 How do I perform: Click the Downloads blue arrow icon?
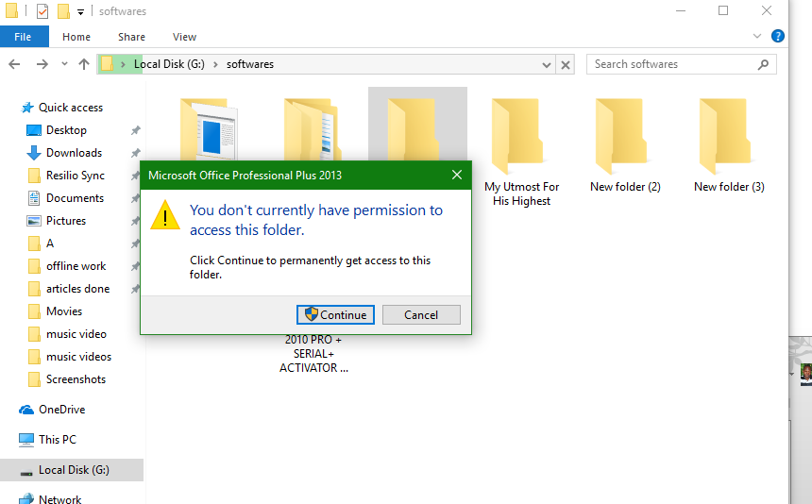coord(34,153)
